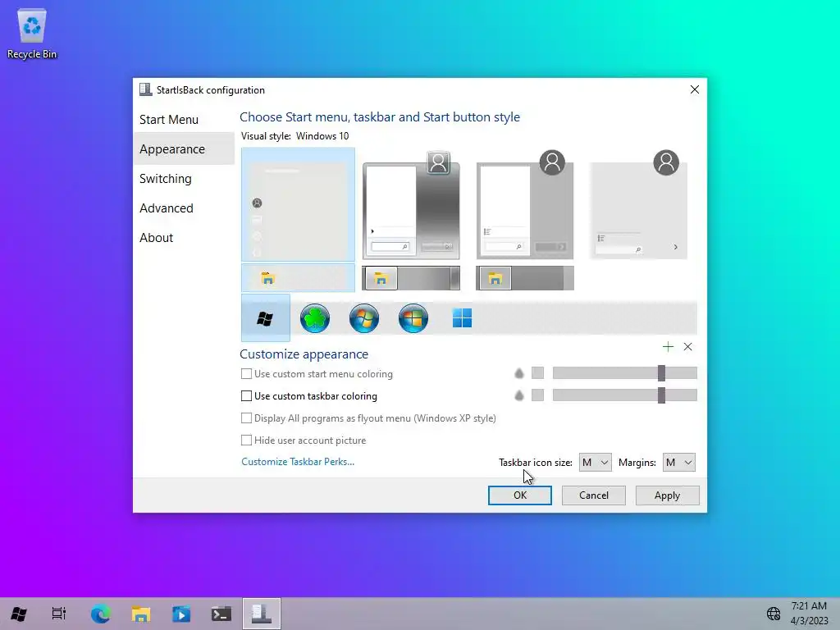
Task: Open Task View from the taskbar
Action: coord(59,614)
